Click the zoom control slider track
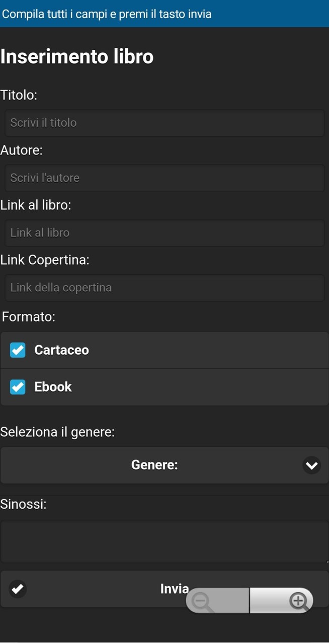The width and height of the screenshot is (329, 644). click(250, 600)
